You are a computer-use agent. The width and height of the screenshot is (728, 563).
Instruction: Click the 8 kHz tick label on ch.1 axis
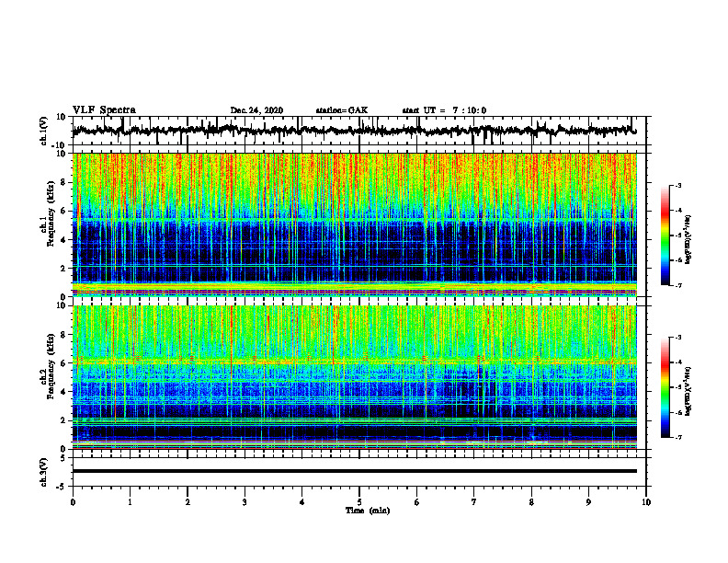click(63, 182)
